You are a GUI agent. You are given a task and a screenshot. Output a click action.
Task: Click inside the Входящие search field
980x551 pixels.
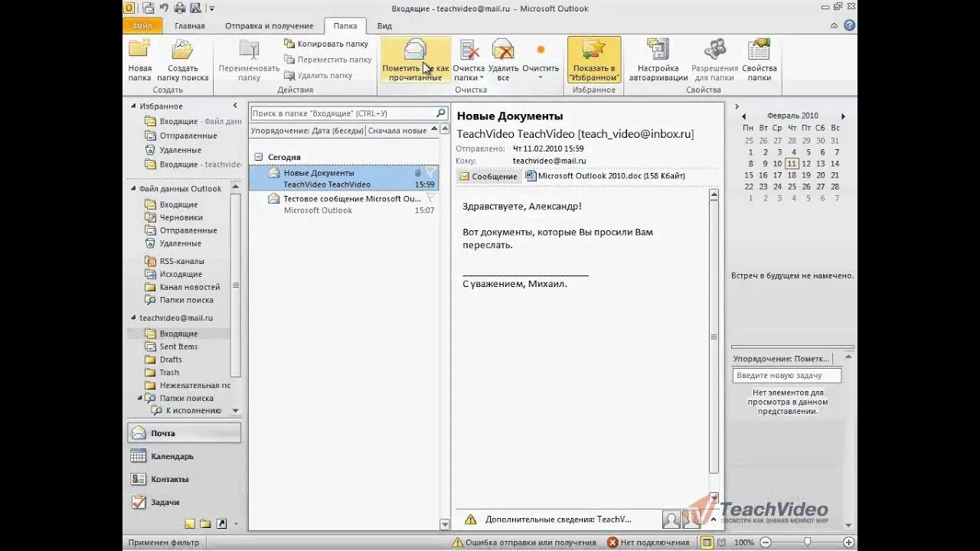point(342,113)
